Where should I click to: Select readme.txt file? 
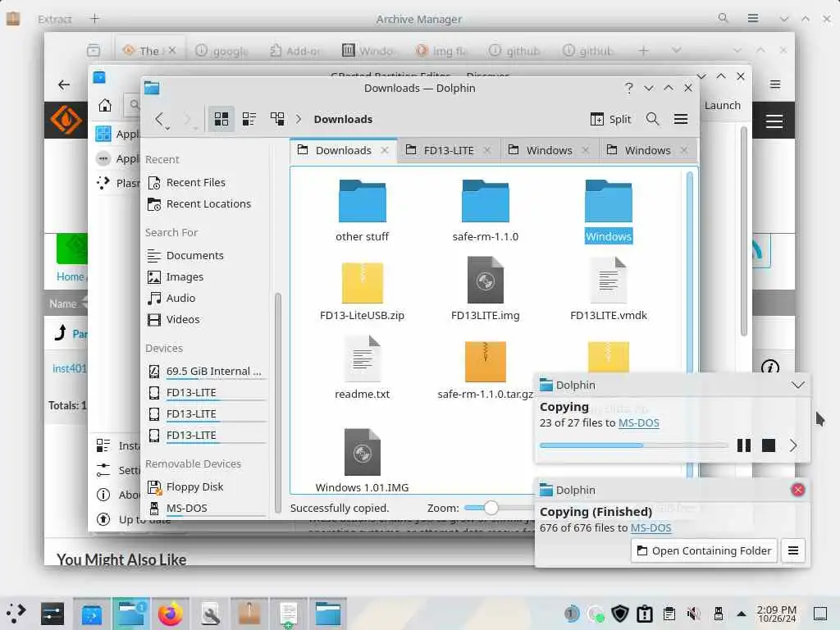pos(362,368)
